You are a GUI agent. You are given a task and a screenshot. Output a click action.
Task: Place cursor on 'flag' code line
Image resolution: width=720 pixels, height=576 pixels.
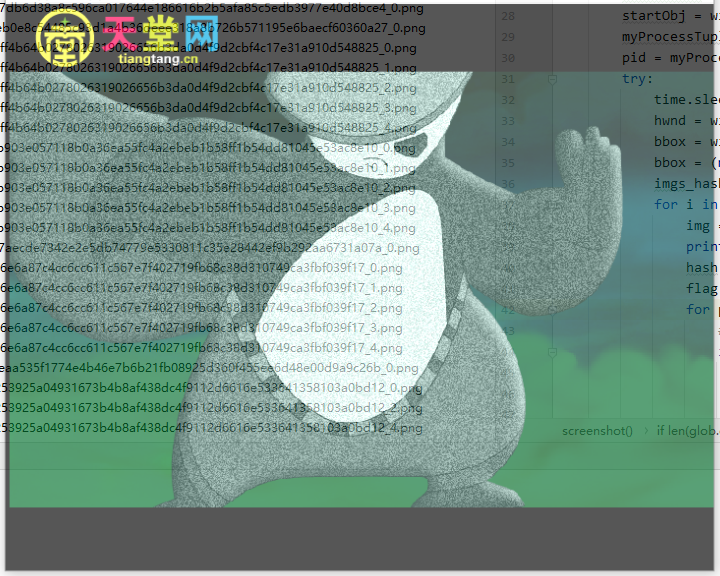702,288
